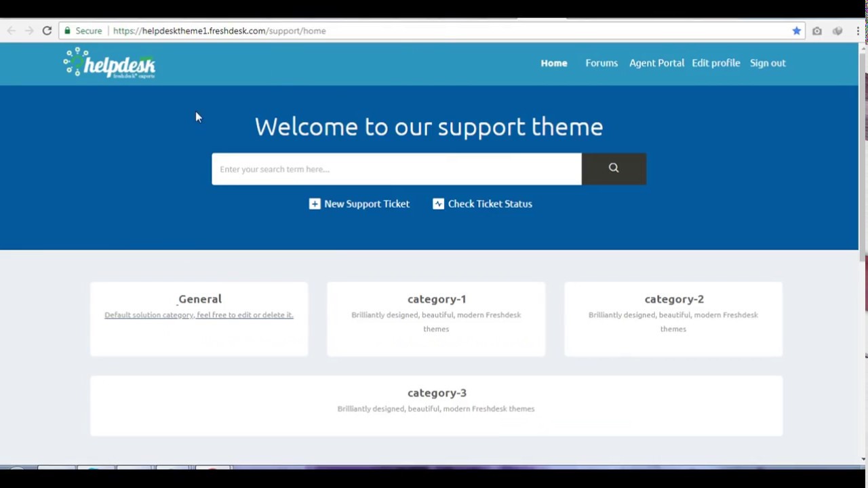Click the New Support Ticket link
Screen dimensions: 868x488
tap(367, 204)
